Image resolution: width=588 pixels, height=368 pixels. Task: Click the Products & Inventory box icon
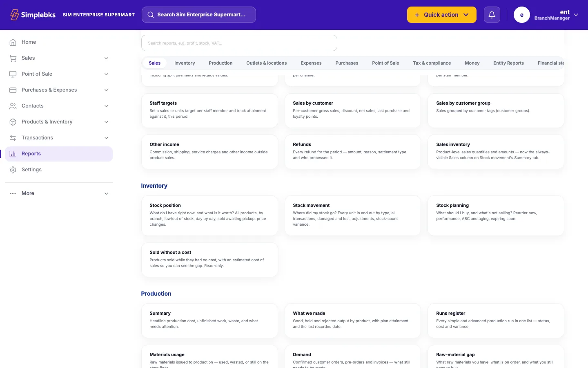[13, 122]
